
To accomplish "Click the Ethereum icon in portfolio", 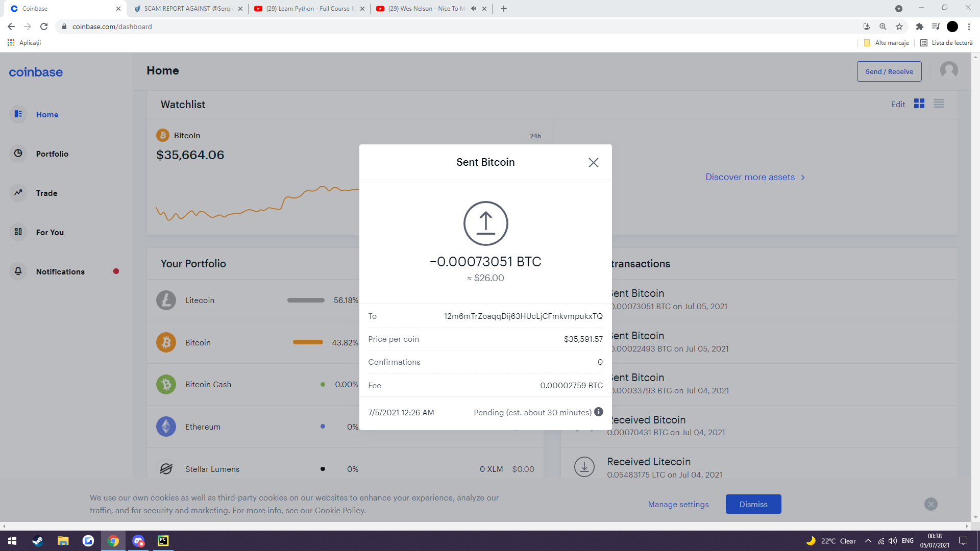I will [166, 427].
